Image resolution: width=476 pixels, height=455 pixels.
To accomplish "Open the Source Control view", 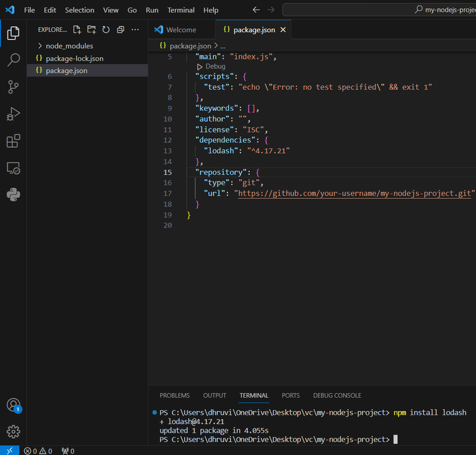I will [13, 87].
